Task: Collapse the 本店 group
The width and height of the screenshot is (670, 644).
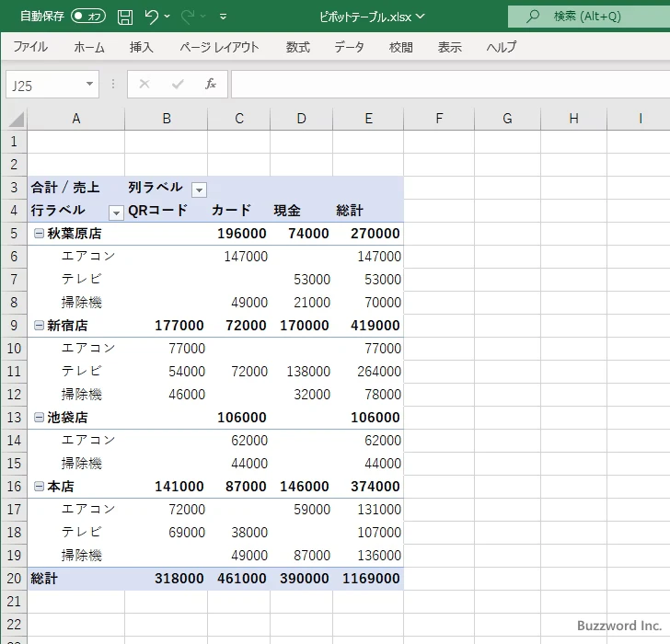Action: pyautogui.click(x=39, y=486)
